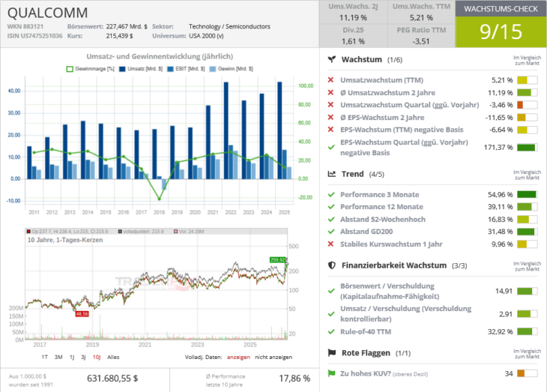Click the Rote Flaggen black flag icon

(x=332, y=353)
